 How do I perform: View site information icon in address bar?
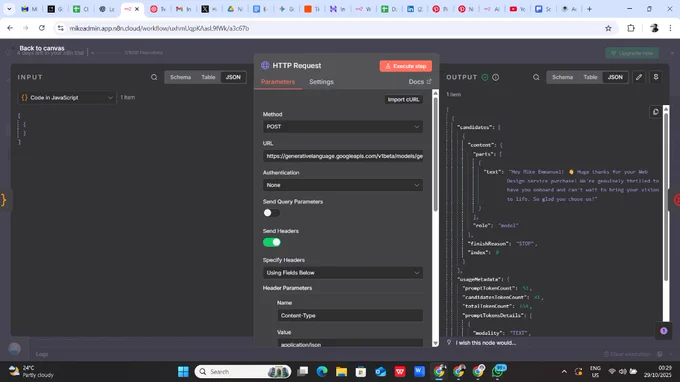click(x=61, y=28)
